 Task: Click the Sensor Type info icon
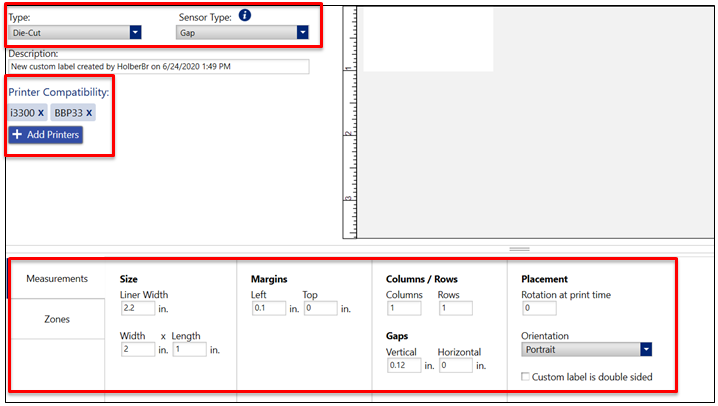click(245, 16)
